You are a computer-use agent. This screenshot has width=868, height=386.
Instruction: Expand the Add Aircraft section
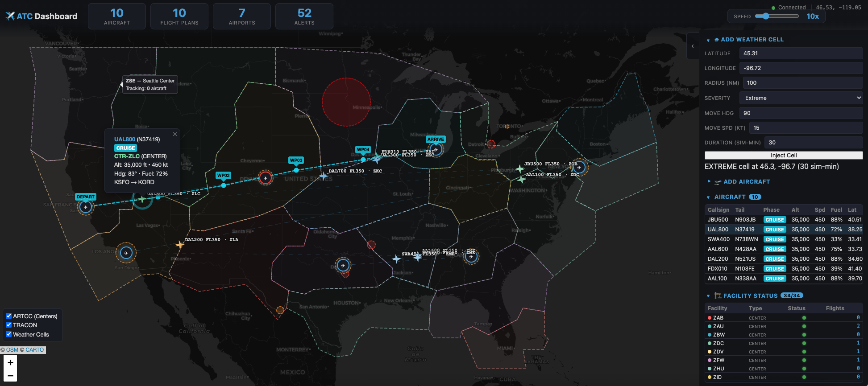(709, 181)
